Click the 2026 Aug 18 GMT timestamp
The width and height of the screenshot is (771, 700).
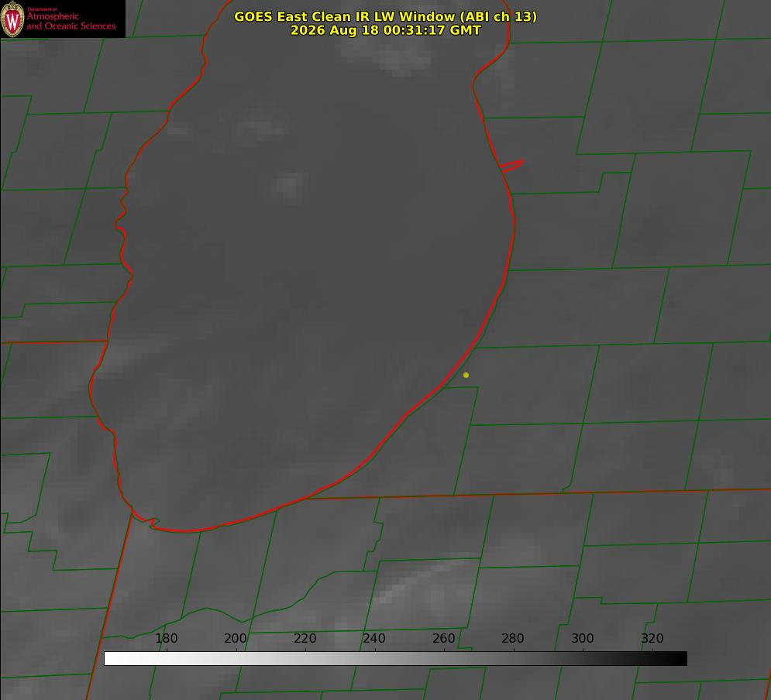386,30
